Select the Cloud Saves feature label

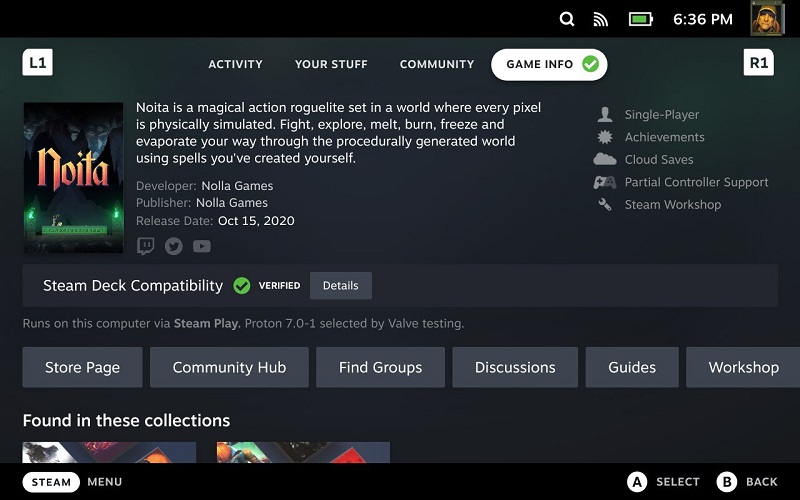pyautogui.click(x=659, y=160)
